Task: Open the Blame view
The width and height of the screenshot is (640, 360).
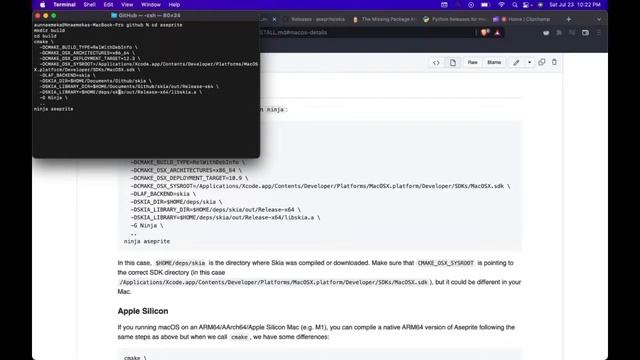Action: (x=494, y=62)
